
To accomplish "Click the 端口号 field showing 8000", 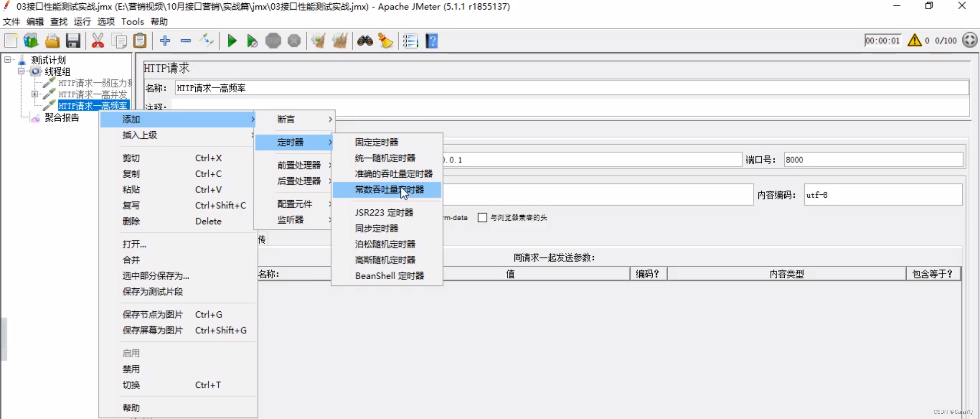I will [873, 159].
